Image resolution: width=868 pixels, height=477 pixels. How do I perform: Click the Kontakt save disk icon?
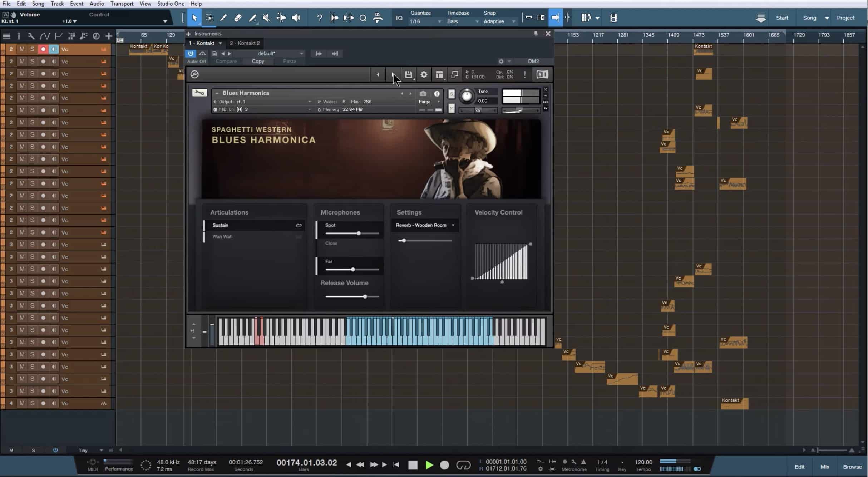coord(408,74)
